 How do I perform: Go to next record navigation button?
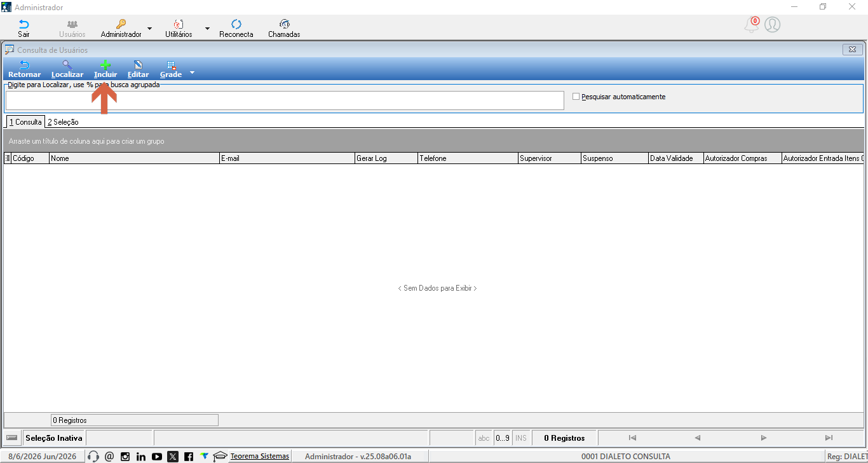point(763,438)
